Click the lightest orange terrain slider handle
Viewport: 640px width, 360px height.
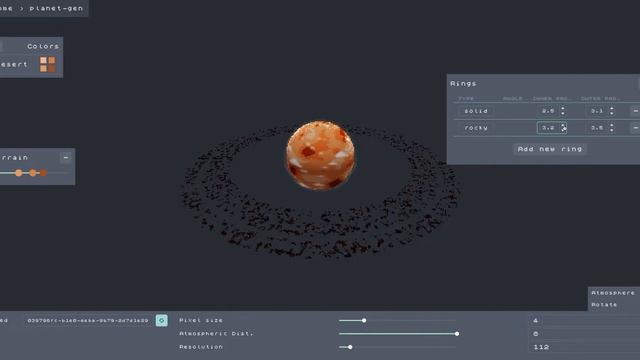coord(19,173)
